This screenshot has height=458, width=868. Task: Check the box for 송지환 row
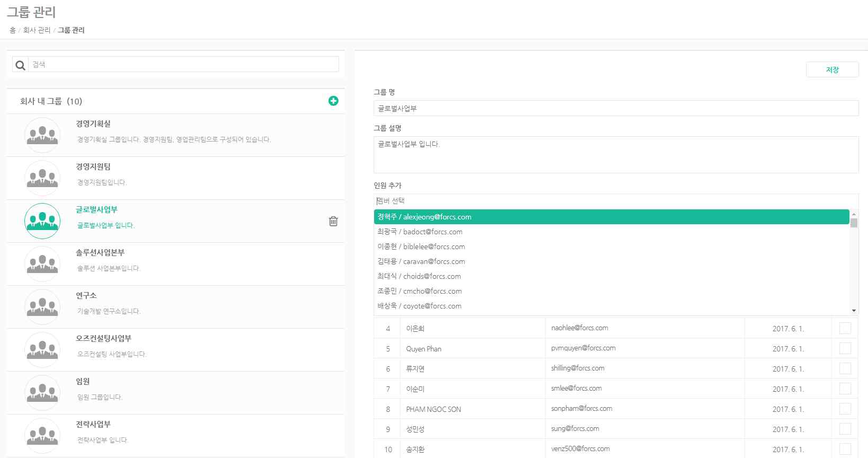pos(845,449)
